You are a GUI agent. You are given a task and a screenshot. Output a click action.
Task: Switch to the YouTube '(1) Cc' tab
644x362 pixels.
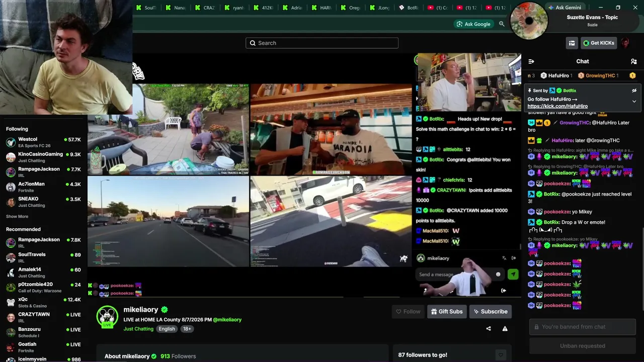tap(438, 8)
